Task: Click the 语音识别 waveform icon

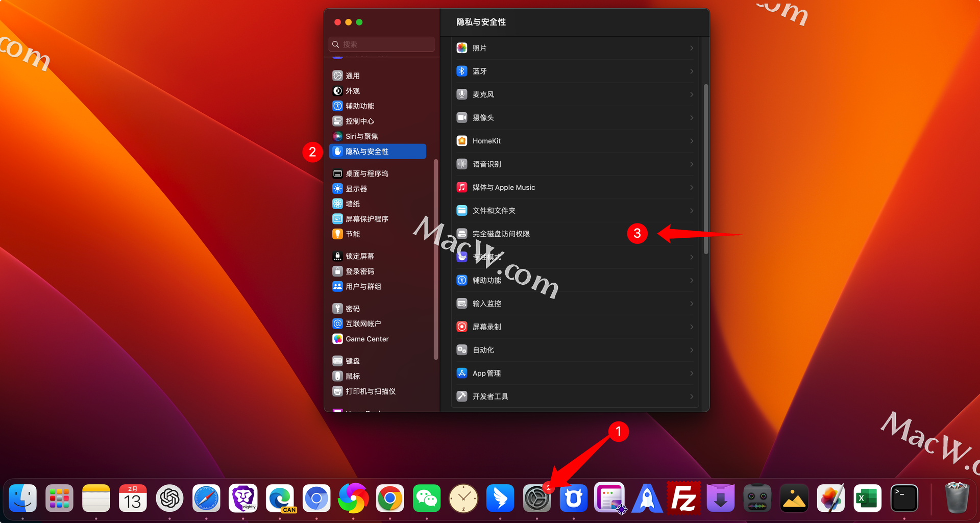Action: point(462,164)
